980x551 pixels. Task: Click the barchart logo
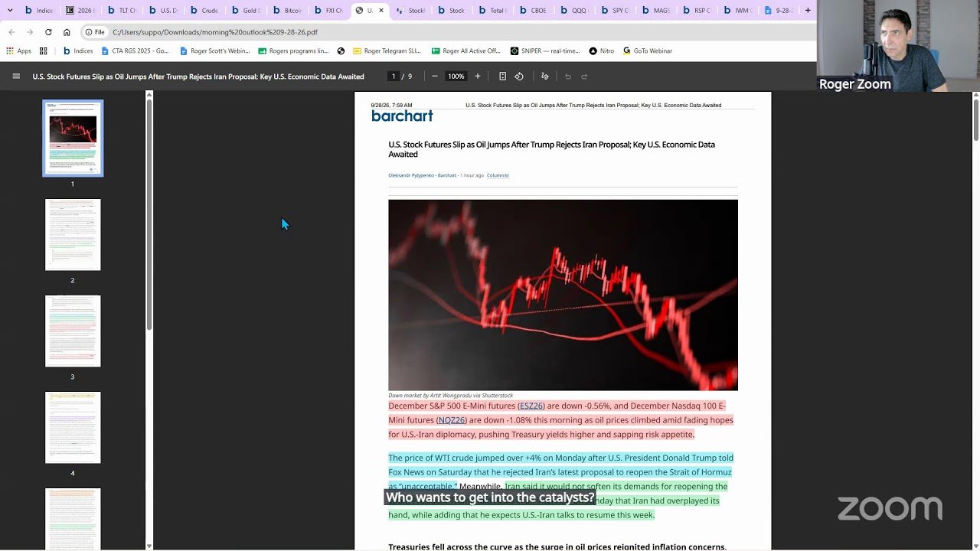tap(402, 116)
